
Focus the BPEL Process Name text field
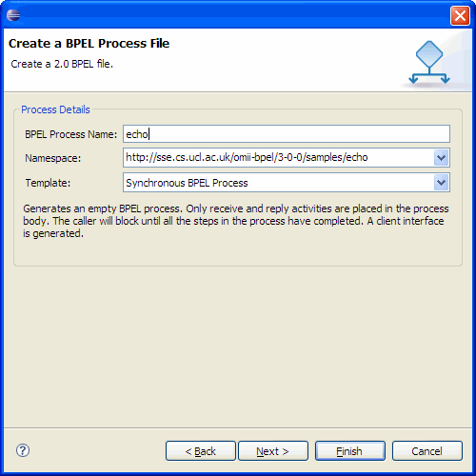point(287,134)
